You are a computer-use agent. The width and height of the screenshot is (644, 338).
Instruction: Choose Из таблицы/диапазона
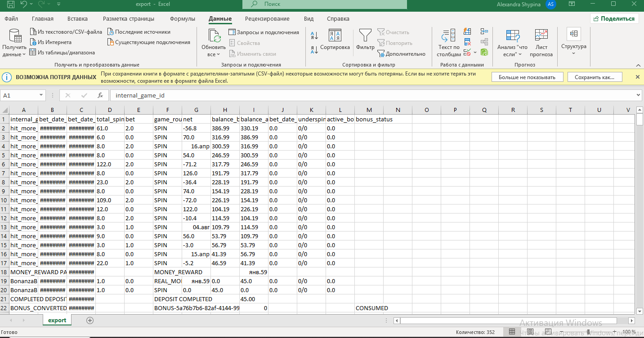[x=62, y=52]
